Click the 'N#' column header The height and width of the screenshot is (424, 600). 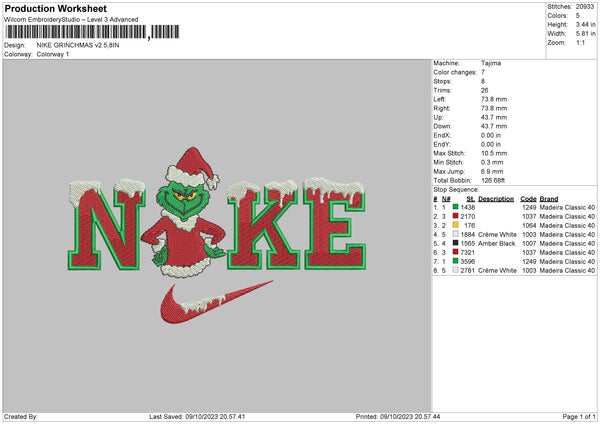tap(446, 199)
